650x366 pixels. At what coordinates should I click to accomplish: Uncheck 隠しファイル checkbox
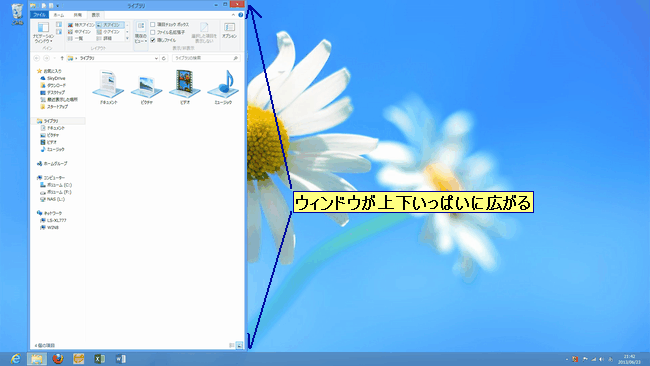point(153,40)
